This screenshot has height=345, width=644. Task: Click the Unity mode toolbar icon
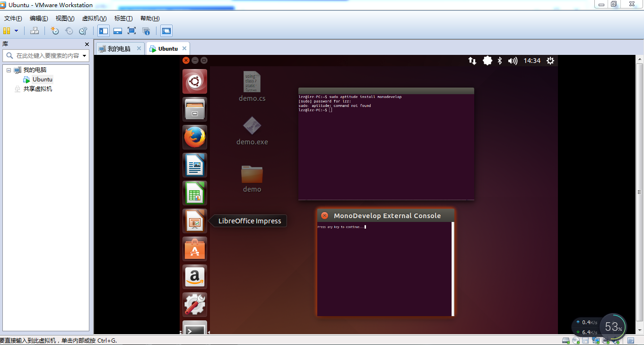(146, 31)
